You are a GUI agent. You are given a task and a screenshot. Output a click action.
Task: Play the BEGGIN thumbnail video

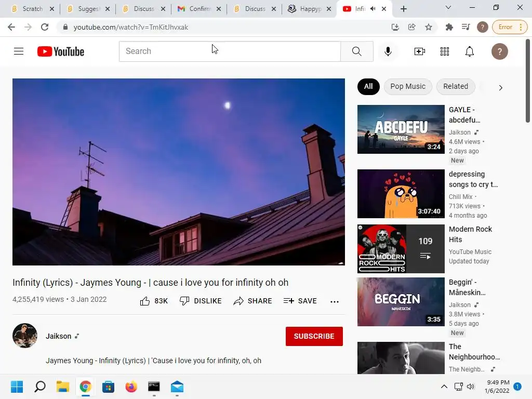pyautogui.click(x=401, y=302)
